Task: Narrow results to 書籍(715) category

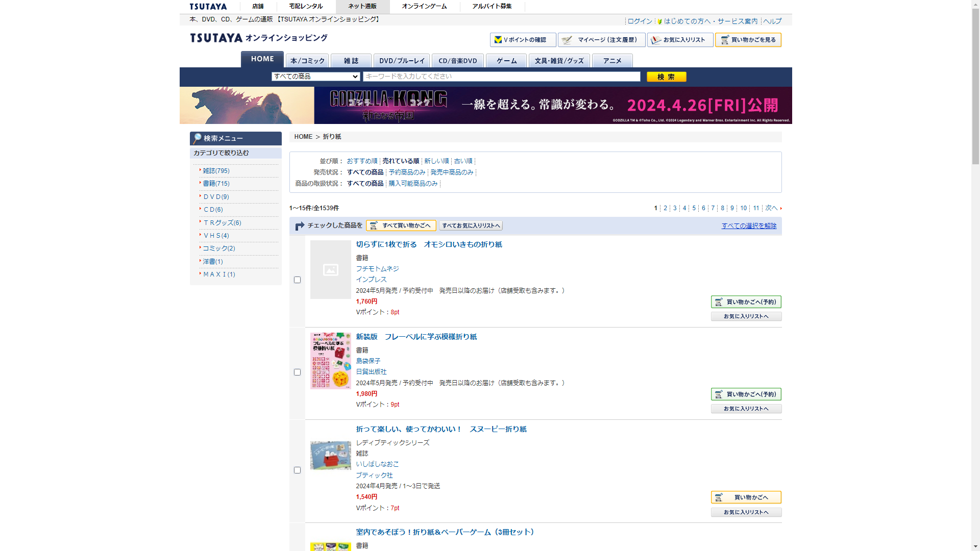Action: (216, 184)
